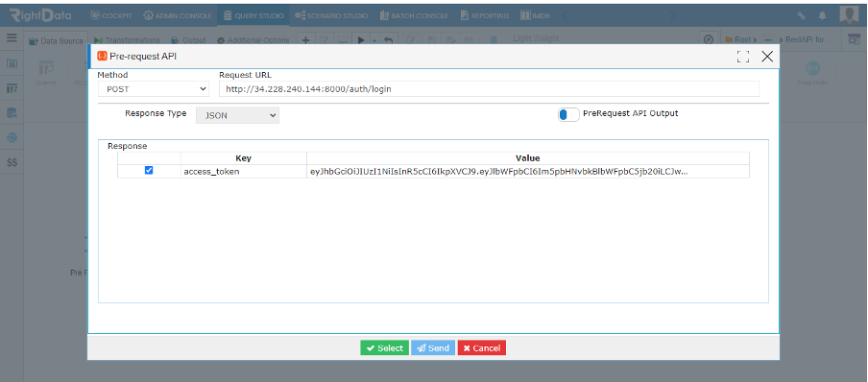Click the Fixed Width source icon
Viewport: 868px width, 382px height.
[x=812, y=74]
